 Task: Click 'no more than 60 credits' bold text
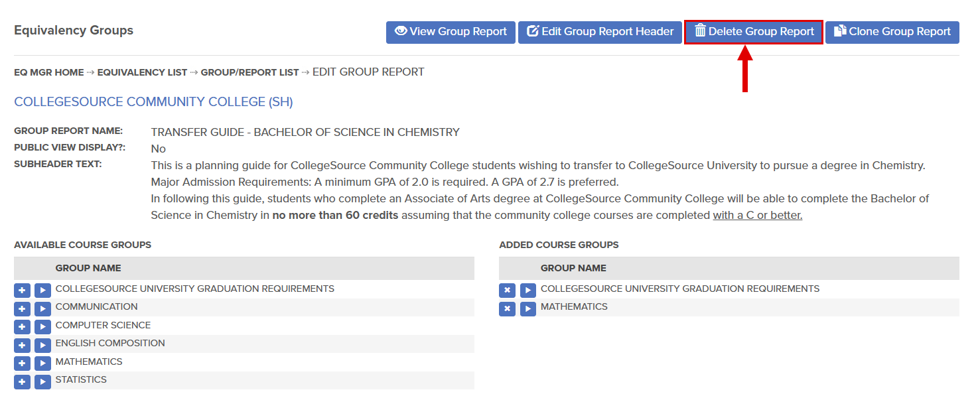coord(335,216)
